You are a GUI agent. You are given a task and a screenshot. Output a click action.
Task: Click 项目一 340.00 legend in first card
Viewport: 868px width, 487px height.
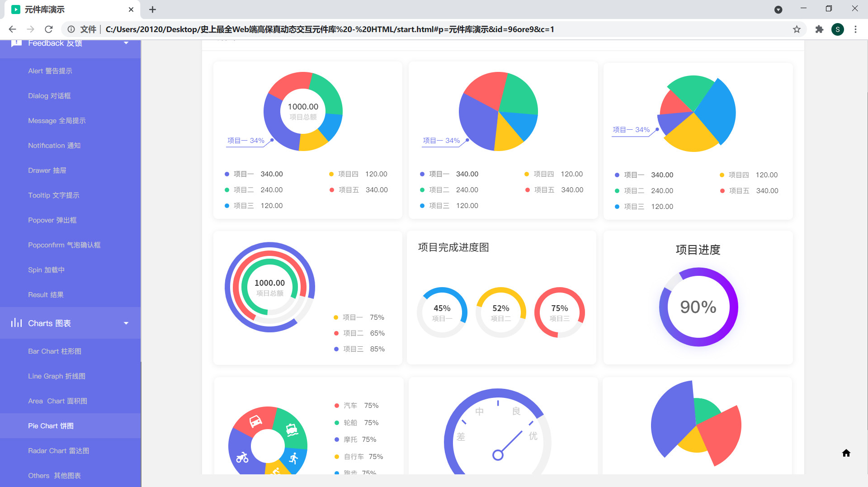(254, 174)
